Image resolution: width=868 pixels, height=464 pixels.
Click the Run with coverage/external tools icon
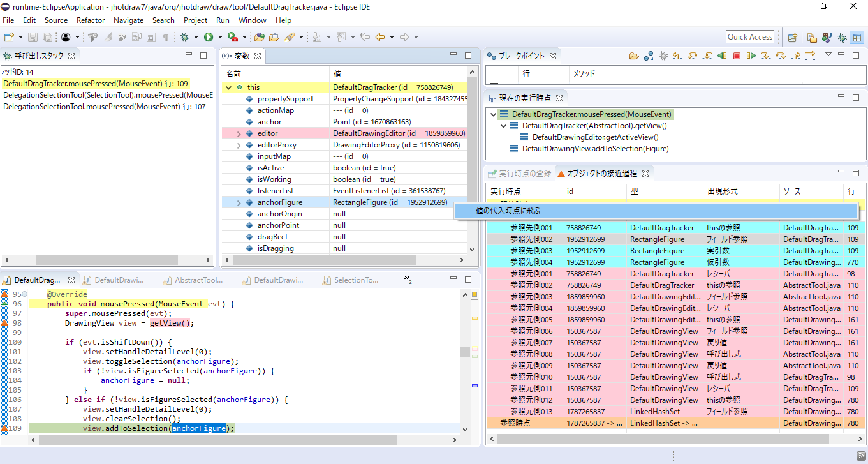point(232,38)
